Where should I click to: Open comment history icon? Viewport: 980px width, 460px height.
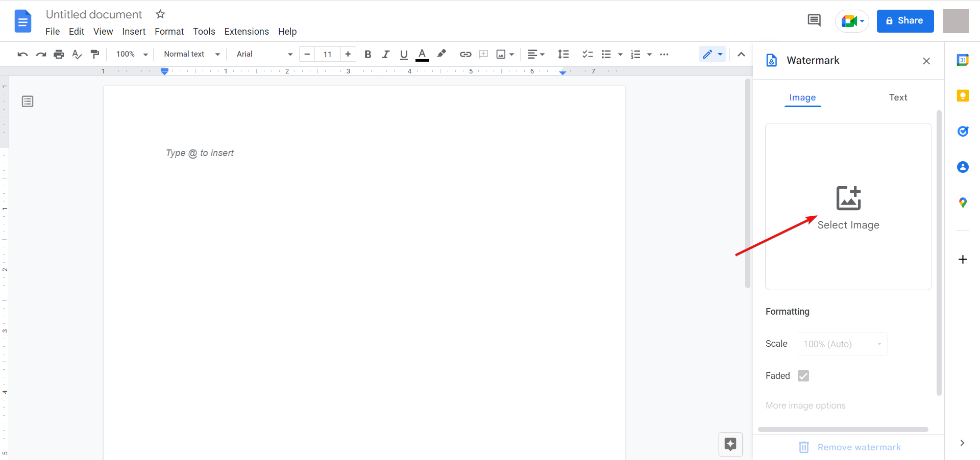[x=814, y=20]
